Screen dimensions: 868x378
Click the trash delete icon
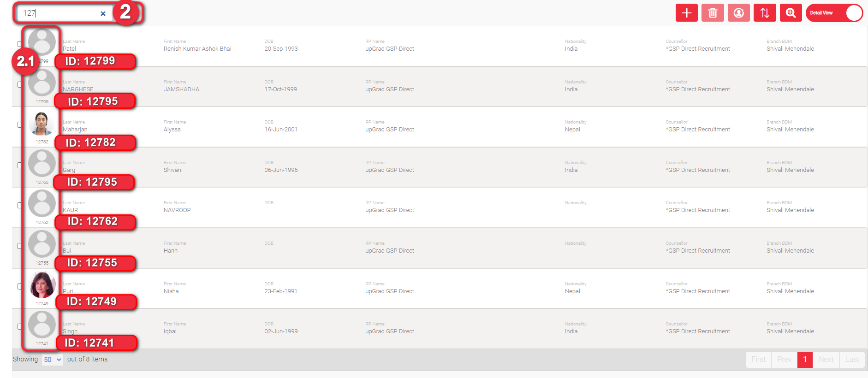point(713,13)
